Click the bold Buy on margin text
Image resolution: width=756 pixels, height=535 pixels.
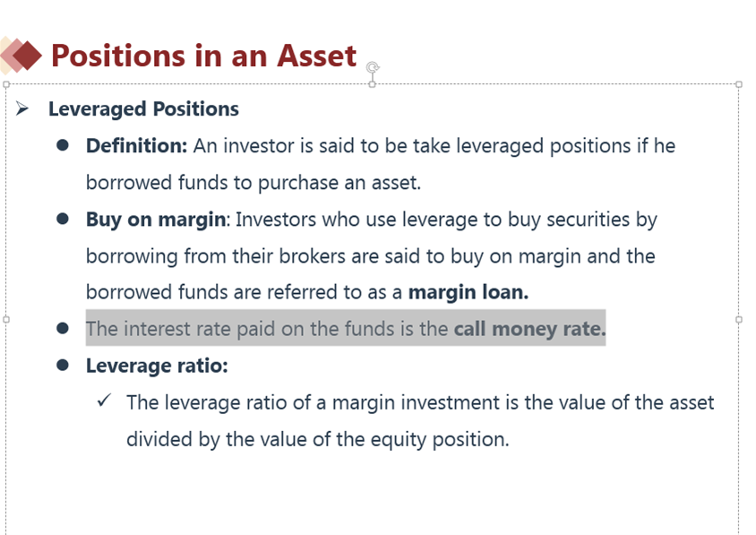tap(155, 220)
